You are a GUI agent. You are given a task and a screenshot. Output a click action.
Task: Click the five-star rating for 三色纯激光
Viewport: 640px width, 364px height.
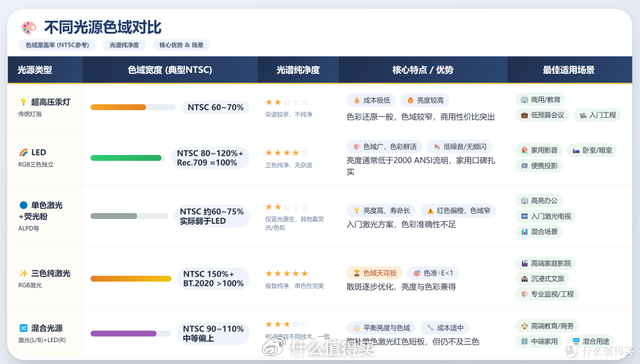click(287, 273)
